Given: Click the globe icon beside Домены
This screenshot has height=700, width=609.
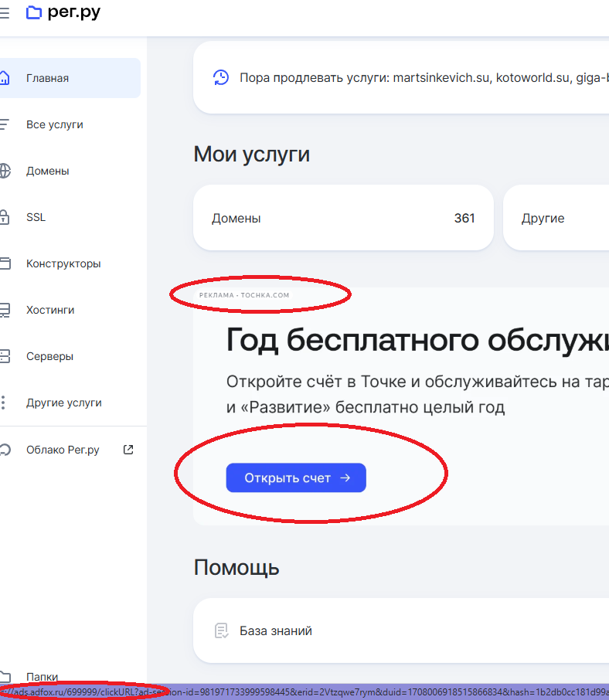Looking at the screenshot, I should click(5, 171).
